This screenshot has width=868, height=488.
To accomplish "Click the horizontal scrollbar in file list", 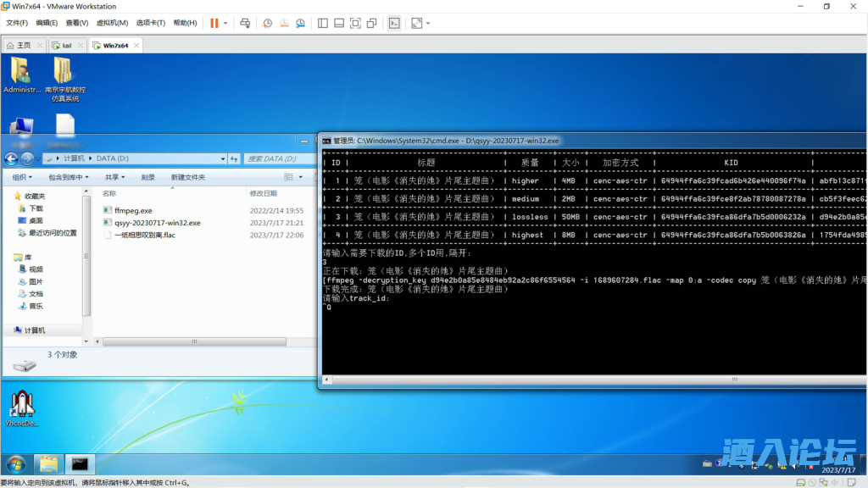I will (x=195, y=341).
